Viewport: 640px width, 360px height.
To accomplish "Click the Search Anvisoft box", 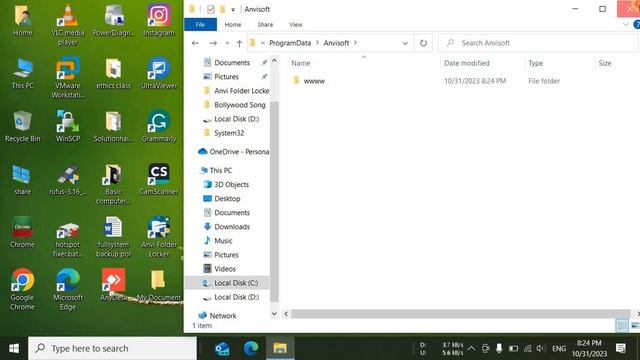I will pyautogui.click(x=538, y=43).
